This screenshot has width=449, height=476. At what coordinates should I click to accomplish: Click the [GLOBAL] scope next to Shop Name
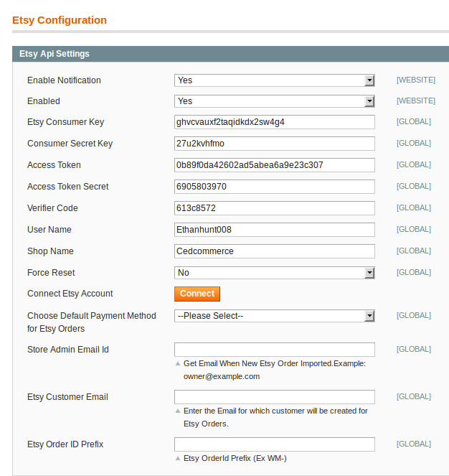(414, 251)
